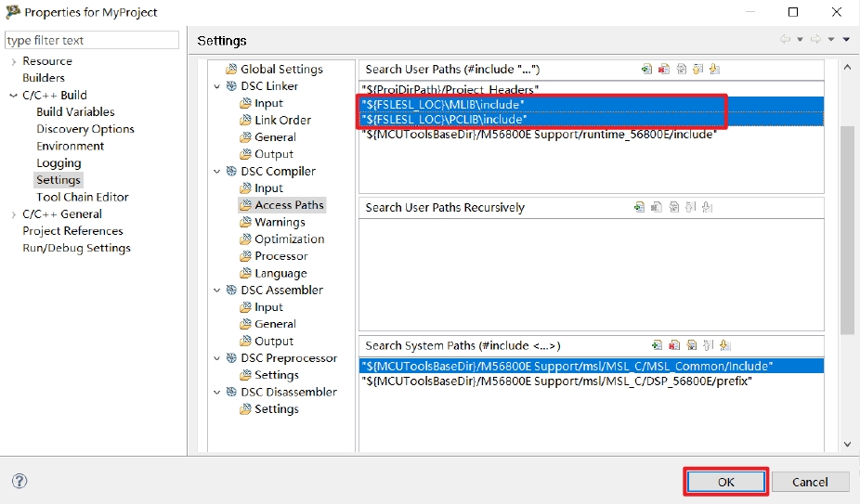
Task: Click the OK button
Action: [x=725, y=482]
